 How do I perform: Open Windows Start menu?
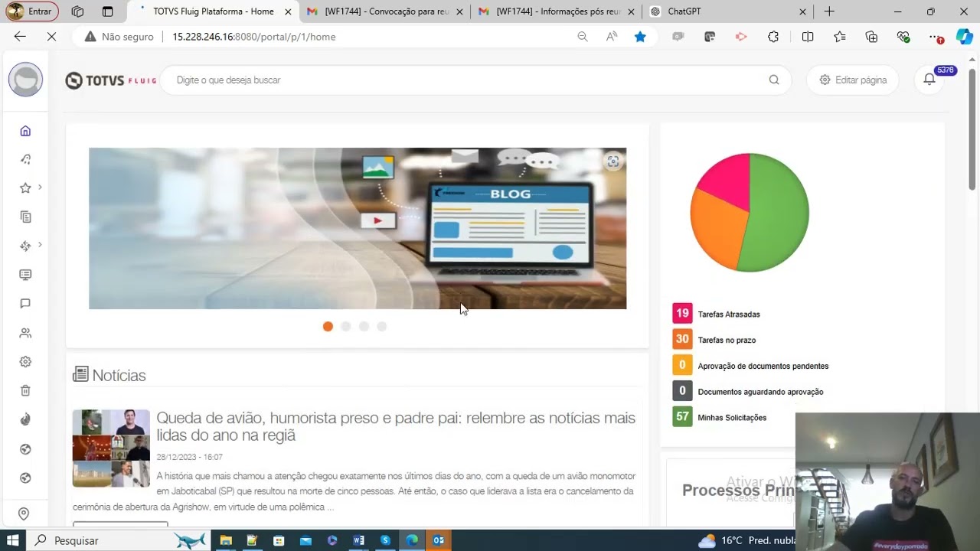point(15,540)
